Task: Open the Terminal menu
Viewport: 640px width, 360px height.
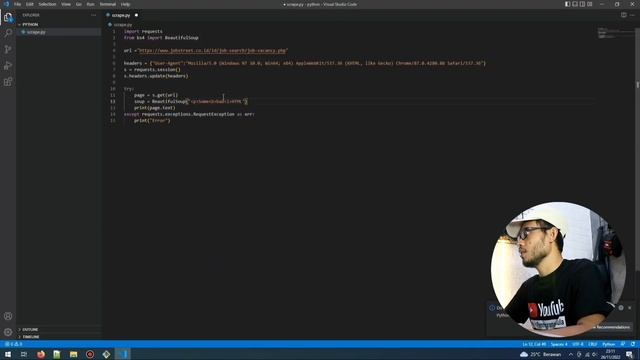Action: pyautogui.click(x=108, y=4)
